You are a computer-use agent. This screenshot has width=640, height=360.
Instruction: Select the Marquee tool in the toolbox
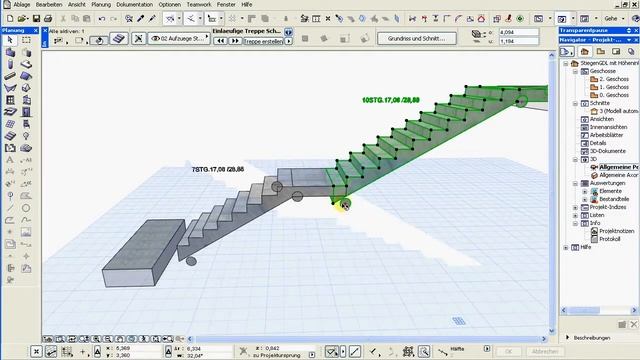[x=26, y=40]
